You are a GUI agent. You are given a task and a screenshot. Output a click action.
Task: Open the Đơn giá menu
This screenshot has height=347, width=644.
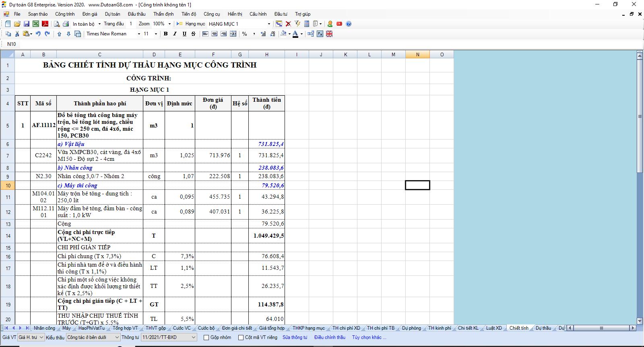(90, 14)
